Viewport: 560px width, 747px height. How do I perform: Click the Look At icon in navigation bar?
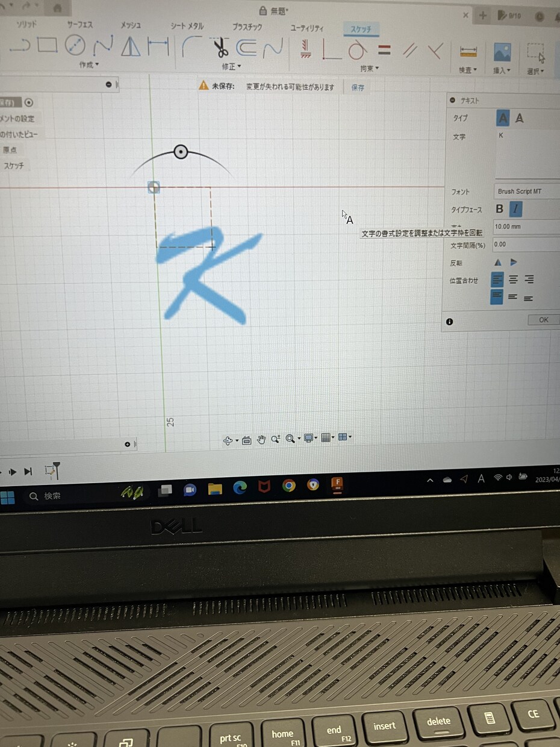pos(247,440)
